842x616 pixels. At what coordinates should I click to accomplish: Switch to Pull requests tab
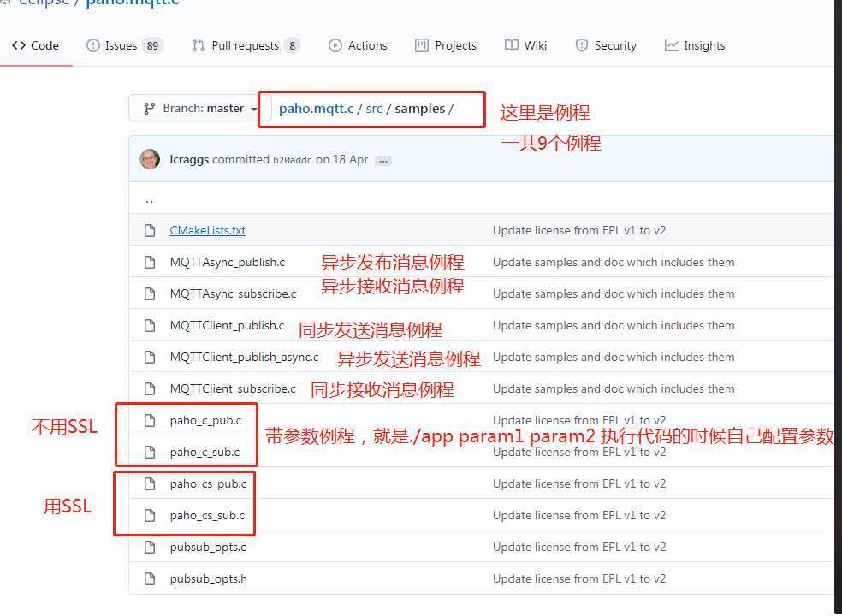point(246,45)
